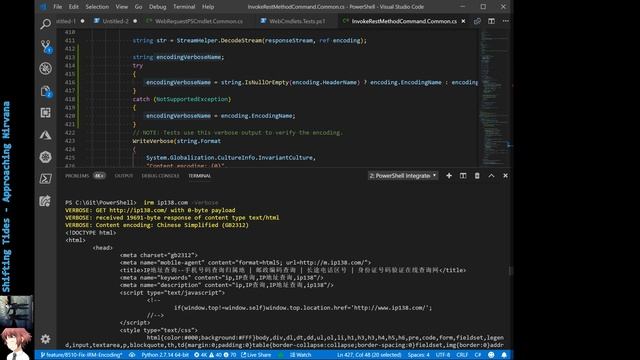640x360 pixels.
Task: Open the terminal selector dropdown '2: PowerShell Integrate'
Action: tap(403, 176)
